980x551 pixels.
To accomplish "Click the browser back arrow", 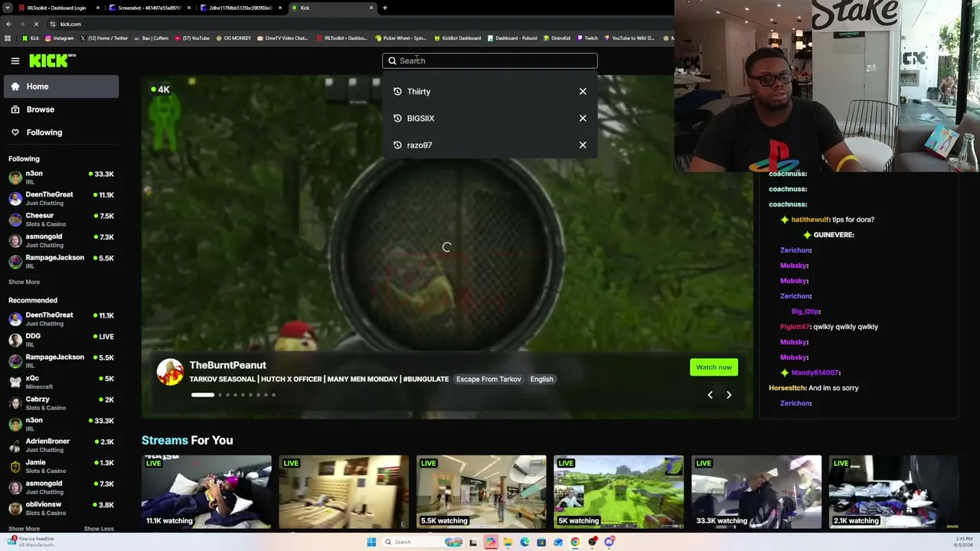I will (x=8, y=24).
